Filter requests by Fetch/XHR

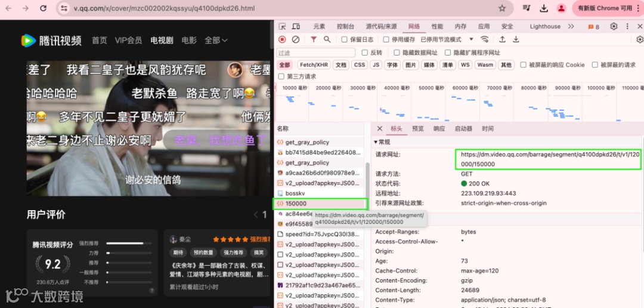[314, 65]
